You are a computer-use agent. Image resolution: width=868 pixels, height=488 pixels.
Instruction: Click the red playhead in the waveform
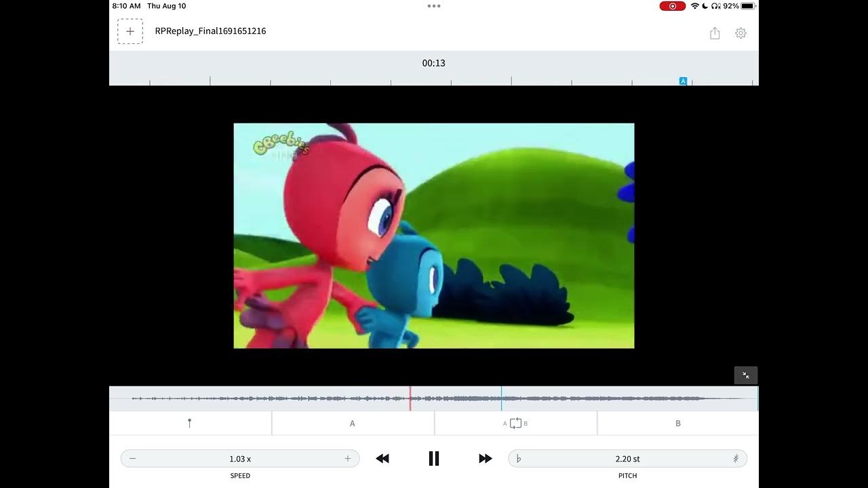(410, 399)
